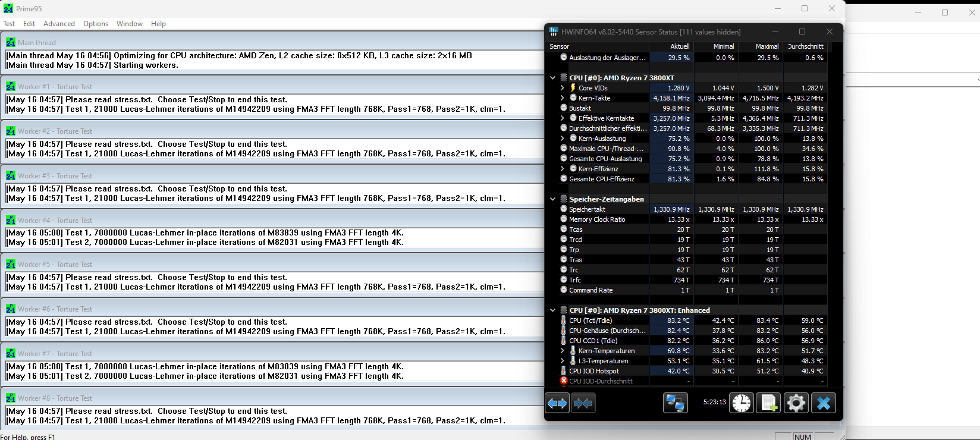
Task: Click the clock icon to reset sensor timer
Action: click(742, 403)
